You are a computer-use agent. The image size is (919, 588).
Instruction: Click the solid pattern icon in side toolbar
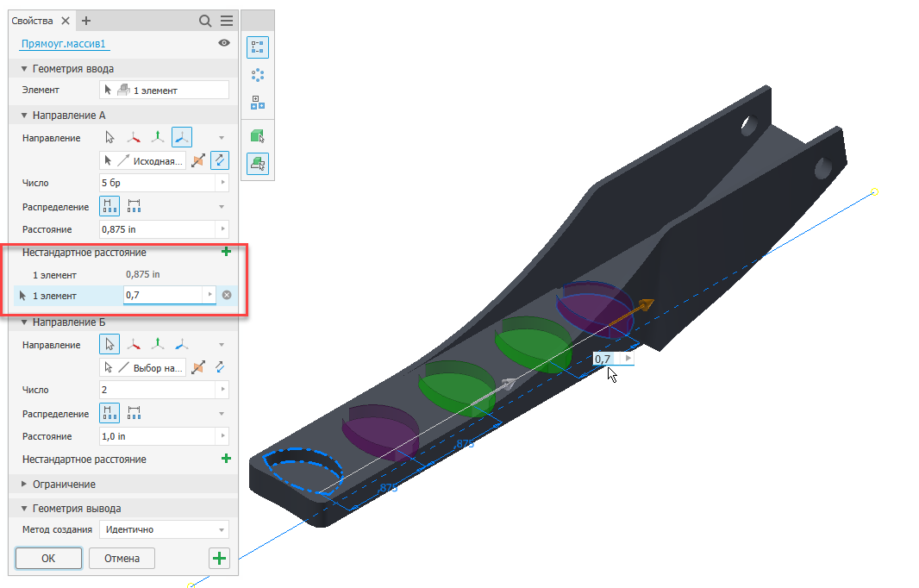point(258,136)
